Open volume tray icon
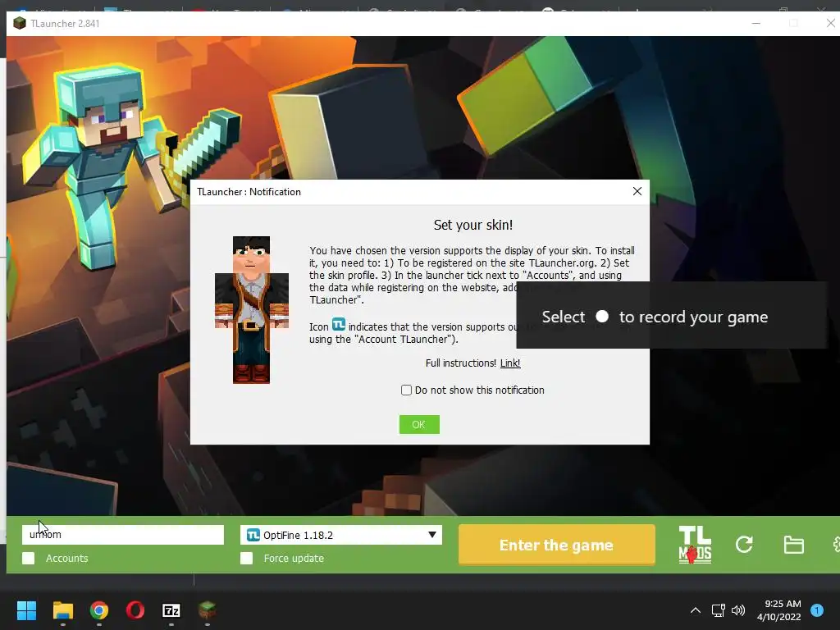This screenshot has height=630, width=840. tap(738, 610)
